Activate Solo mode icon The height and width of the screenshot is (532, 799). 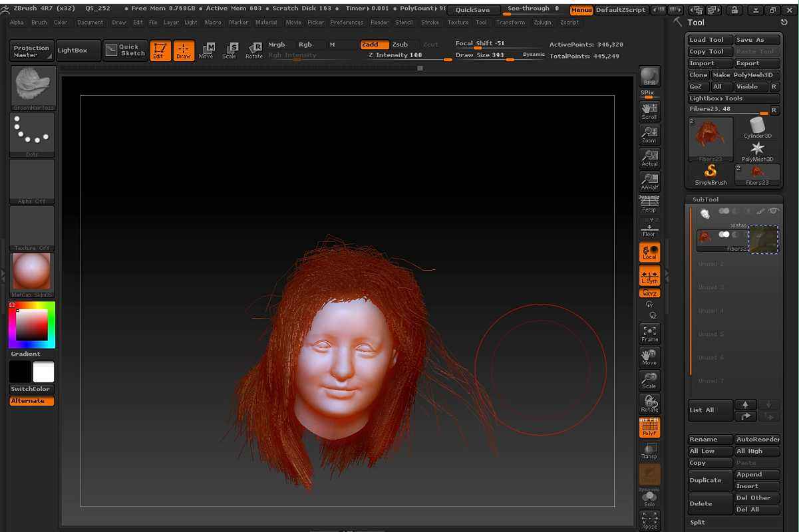(x=649, y=496)
